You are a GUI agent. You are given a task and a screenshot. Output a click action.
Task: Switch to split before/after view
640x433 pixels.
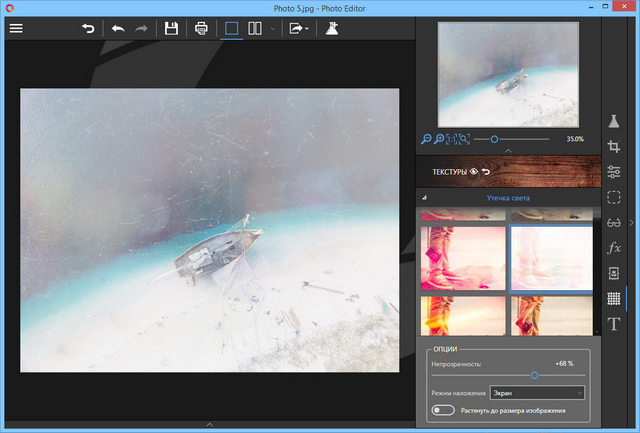point(255,28)
